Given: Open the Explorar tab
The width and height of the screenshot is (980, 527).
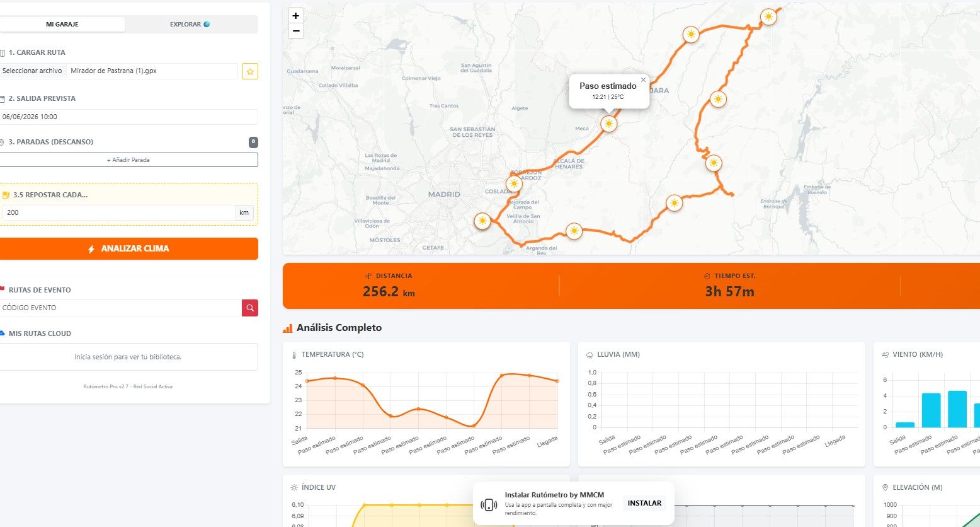Looking at the screenshot, I should [x=190, y=24].
